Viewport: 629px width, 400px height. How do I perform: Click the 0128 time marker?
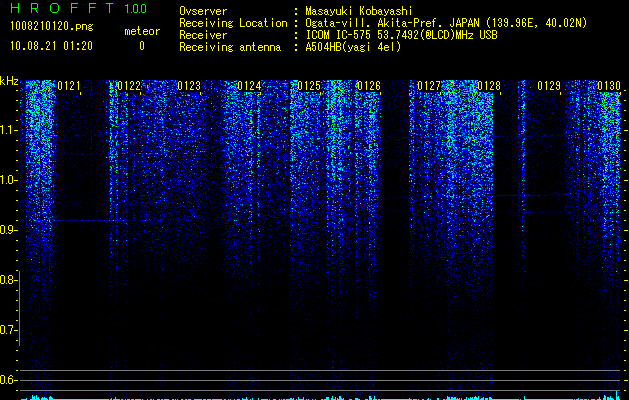(x=489, y=86)
